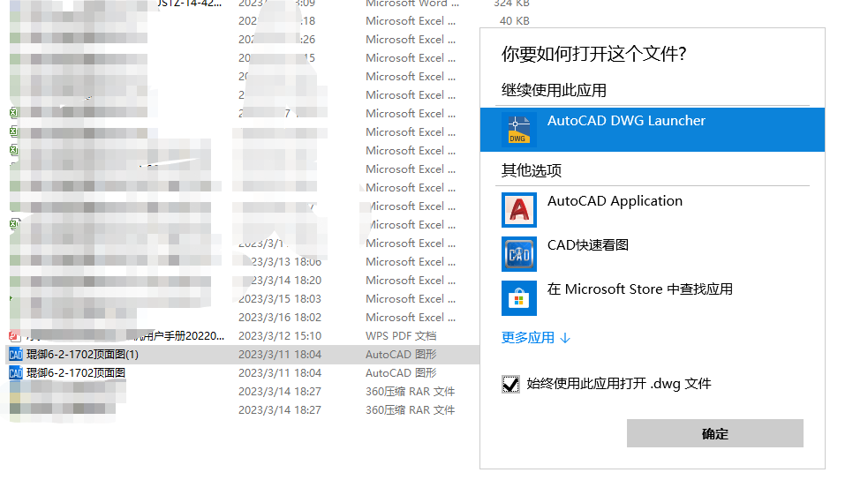Click PDF icon beside 用户手册20220 file
Viewport: 868px width, 495px height.
[x=15, y=335]
